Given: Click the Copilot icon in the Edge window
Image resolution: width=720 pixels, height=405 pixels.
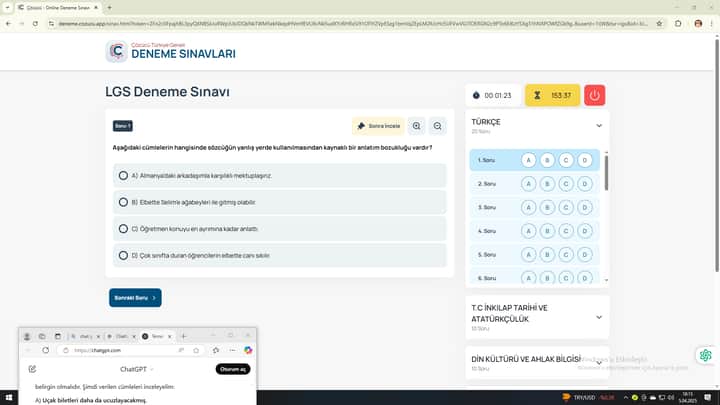Looking at the screenshot, I should click(245, 350).
